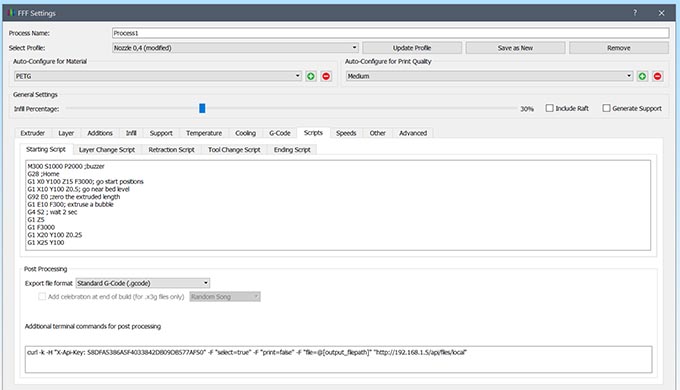Adjust the Infill Percentage slider handle
Screen dimensions: 680x390
tap(202, 108)
